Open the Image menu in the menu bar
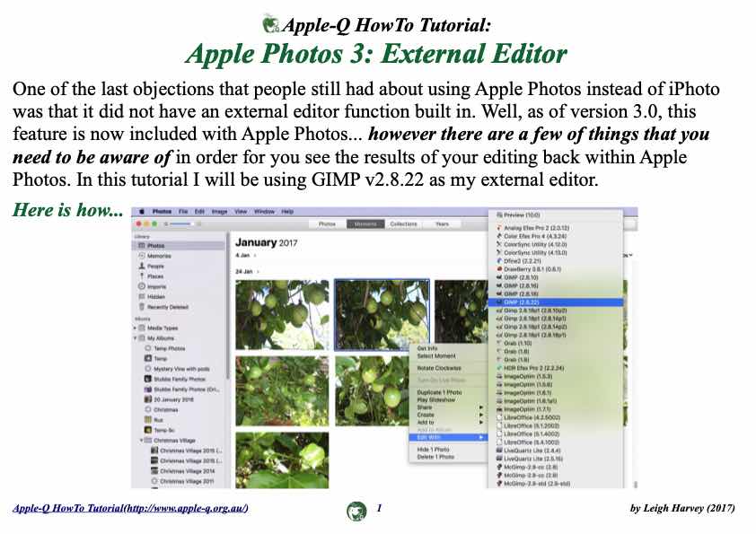Screen dimensions: 756x534 coord(219,212)
